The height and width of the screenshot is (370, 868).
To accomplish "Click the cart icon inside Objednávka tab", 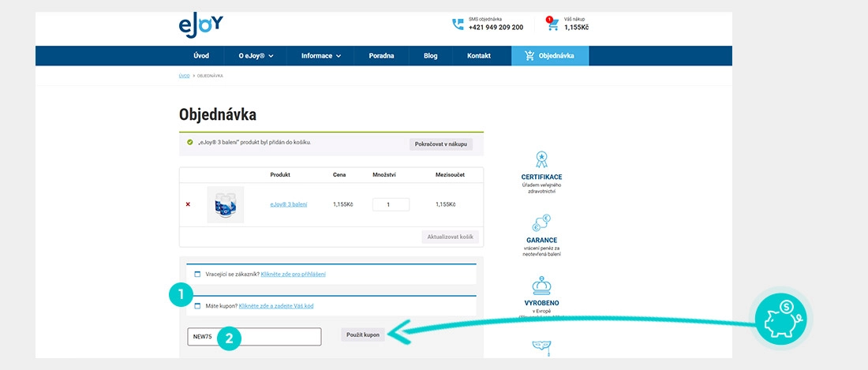I will tap(529, 56).
